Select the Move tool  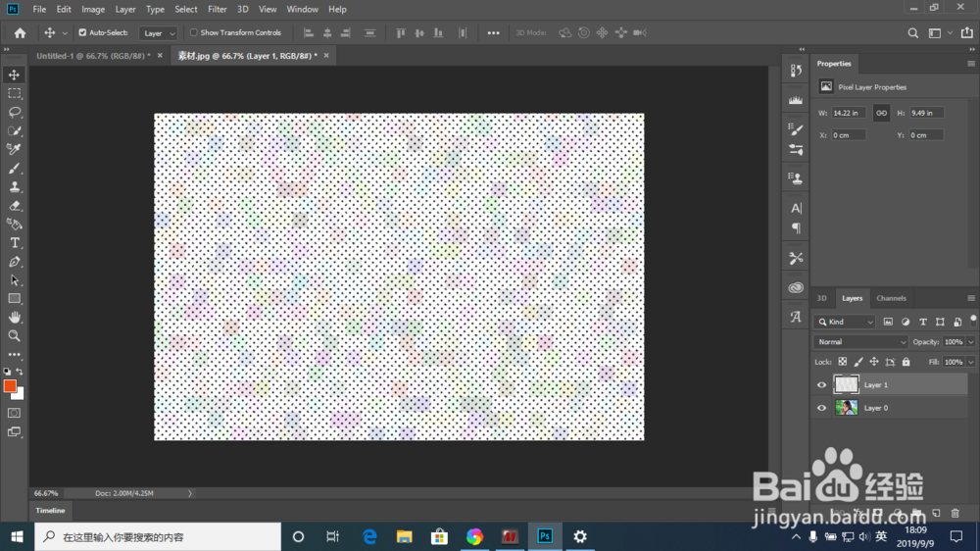point(14,75)
